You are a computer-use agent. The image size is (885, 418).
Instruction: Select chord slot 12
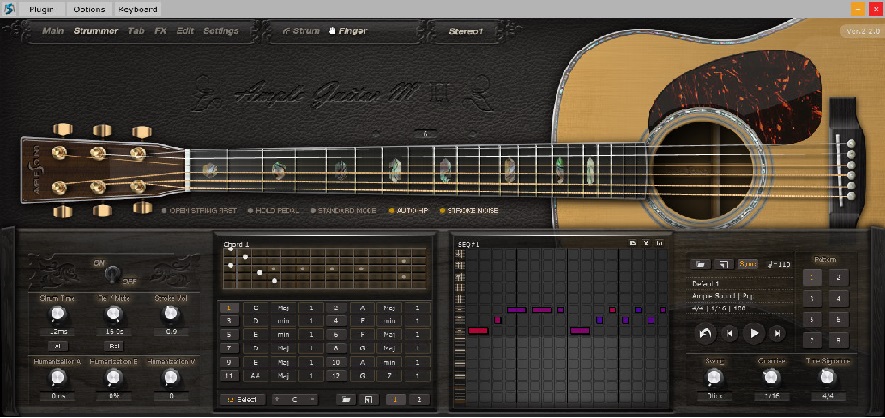pos(336,376)
